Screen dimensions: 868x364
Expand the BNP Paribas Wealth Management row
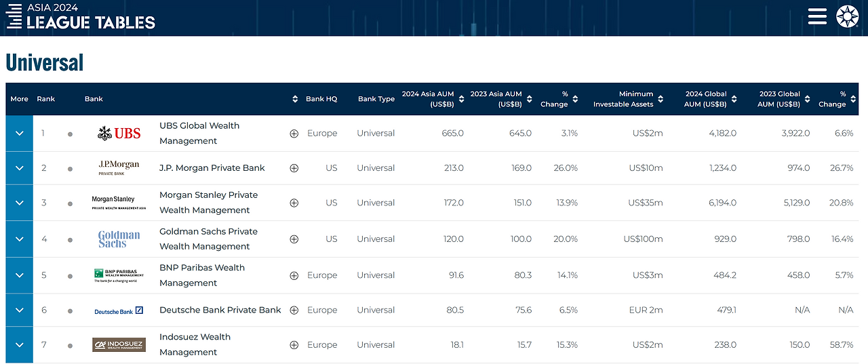[x=19, y=275]
